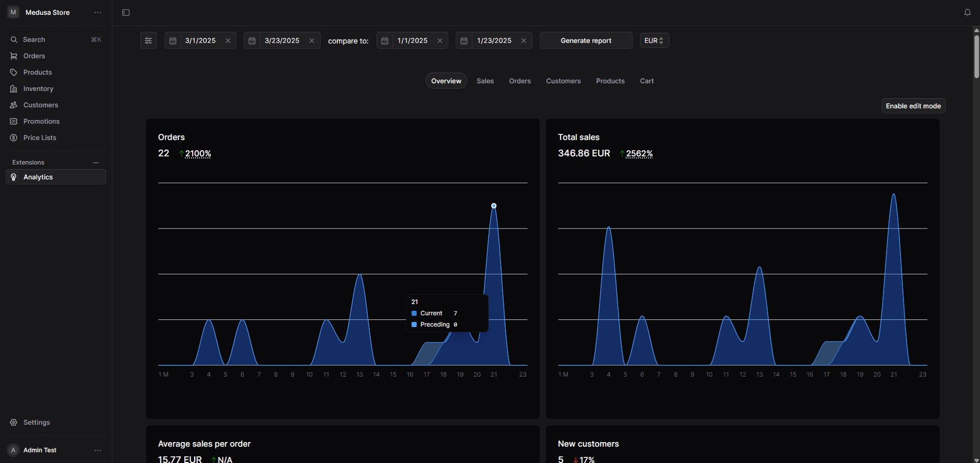980x463 pixels.
Task: Switch to the Sales tab
Action: [485, 81]
